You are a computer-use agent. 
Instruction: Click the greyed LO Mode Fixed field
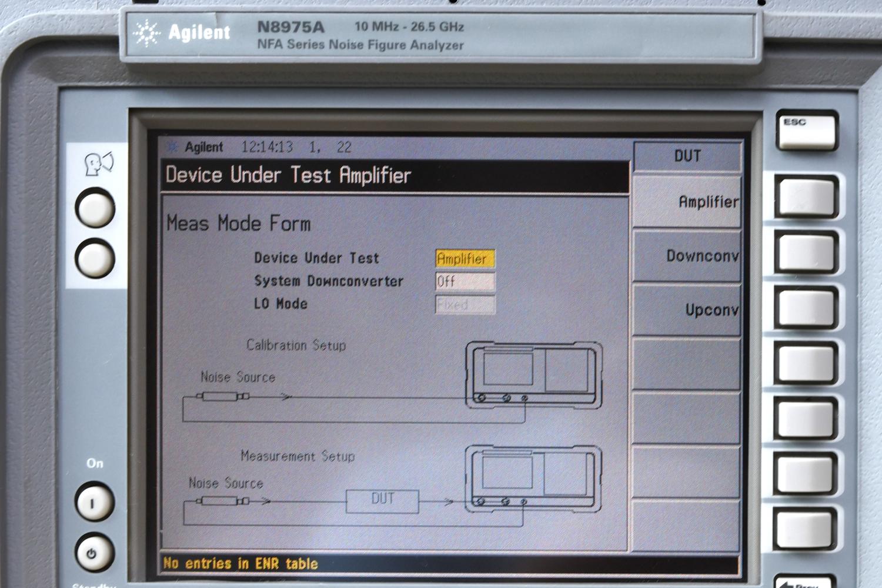pyautogui.click(x=465, y=305)
